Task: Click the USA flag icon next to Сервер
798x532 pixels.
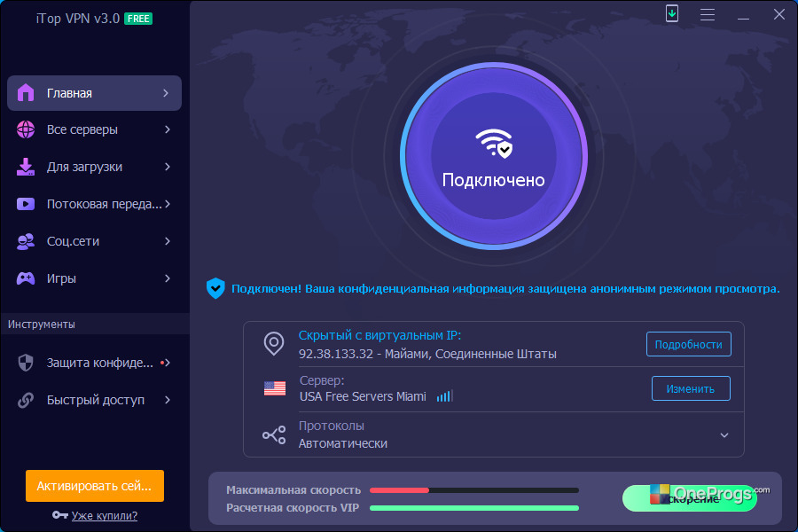Action: click(x=275, y=388)
